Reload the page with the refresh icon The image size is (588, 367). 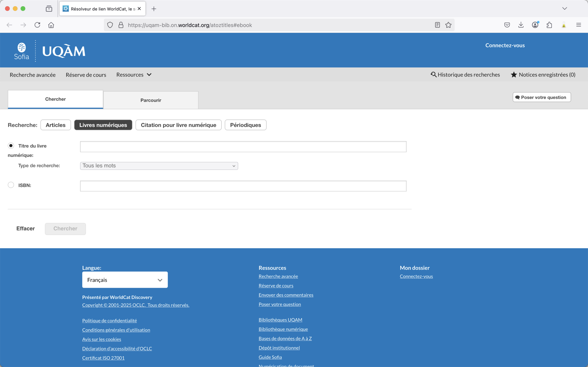click(x=37, y=25)
